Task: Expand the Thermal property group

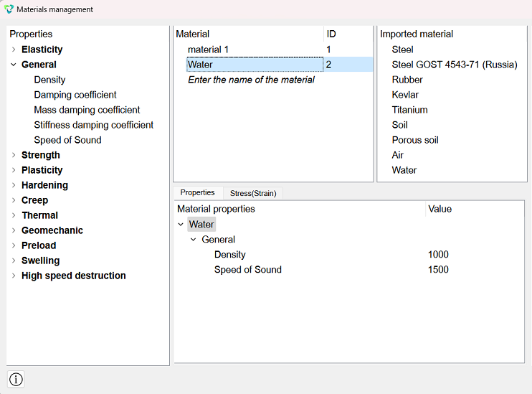Action: pyautogui.click(x=14, y=215)
